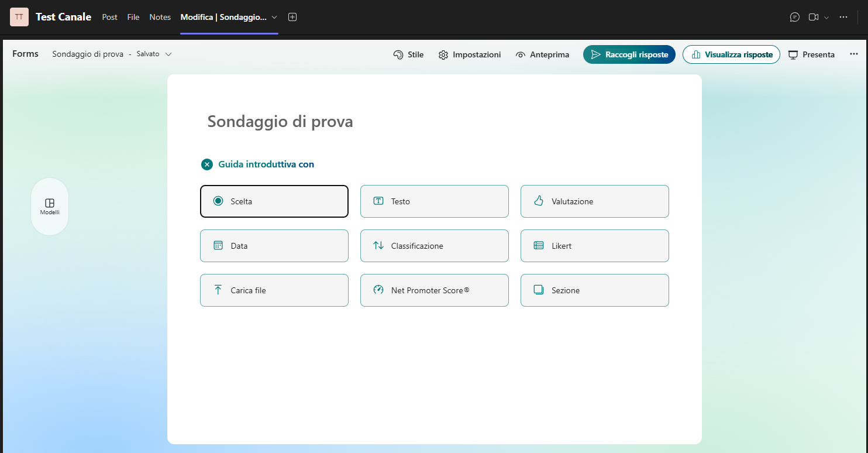
Task: Add a Testo text question
Action: (x=435, y=201)
